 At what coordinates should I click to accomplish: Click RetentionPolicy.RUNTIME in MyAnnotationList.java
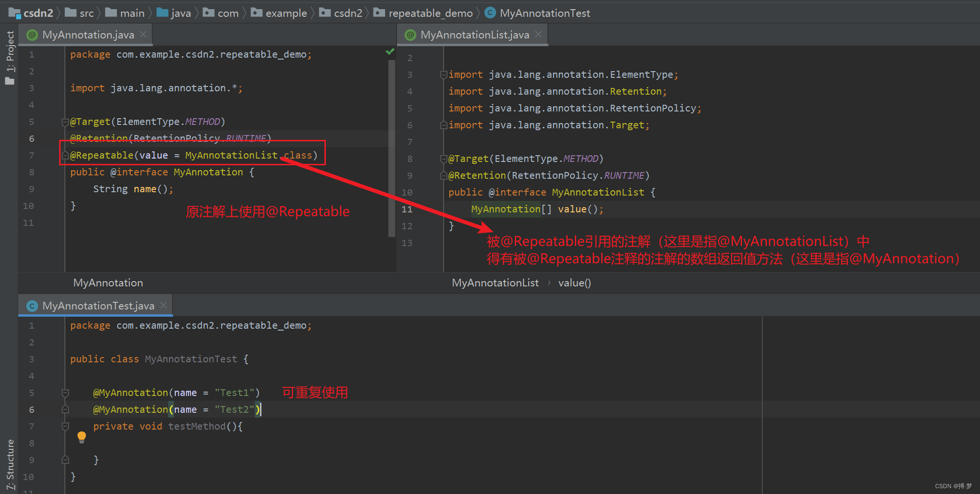point(578,175)
